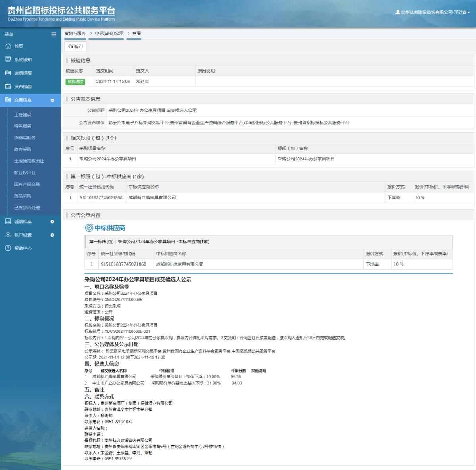This screenshot has width=476, height=470.
Task: Click the 返回 back button
Action: (x=75, y=46)
